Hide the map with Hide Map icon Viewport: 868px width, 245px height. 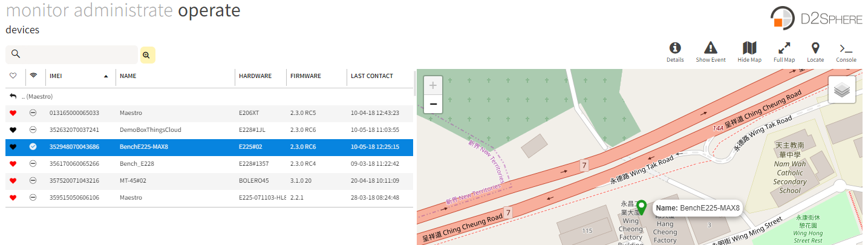pos(749,52)
